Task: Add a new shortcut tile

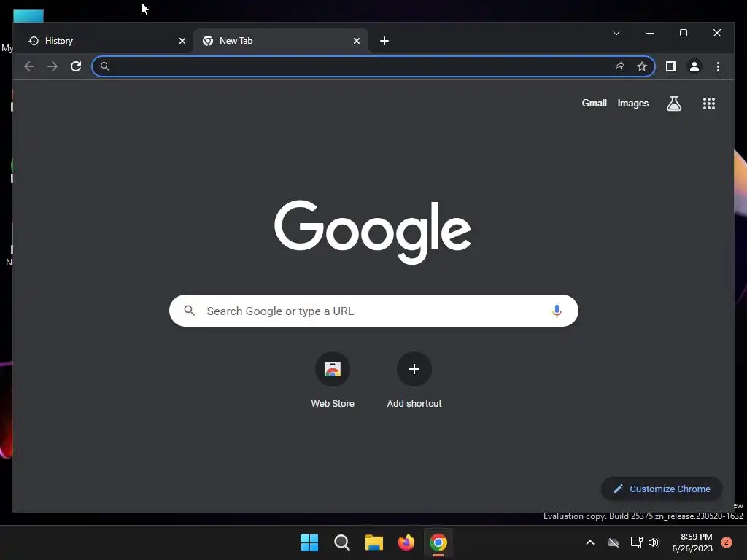Action: point(414,380)
